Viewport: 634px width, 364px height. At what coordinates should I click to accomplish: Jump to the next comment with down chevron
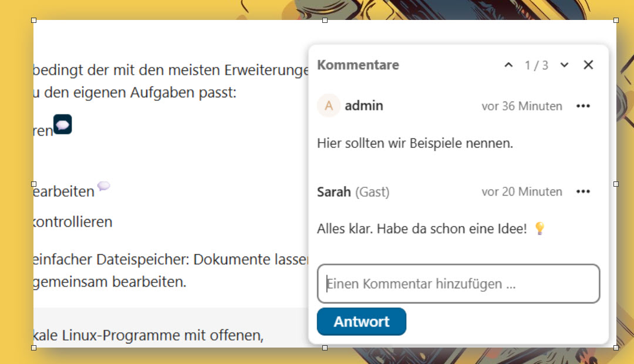pyautogui.click(x=565, y=65)
